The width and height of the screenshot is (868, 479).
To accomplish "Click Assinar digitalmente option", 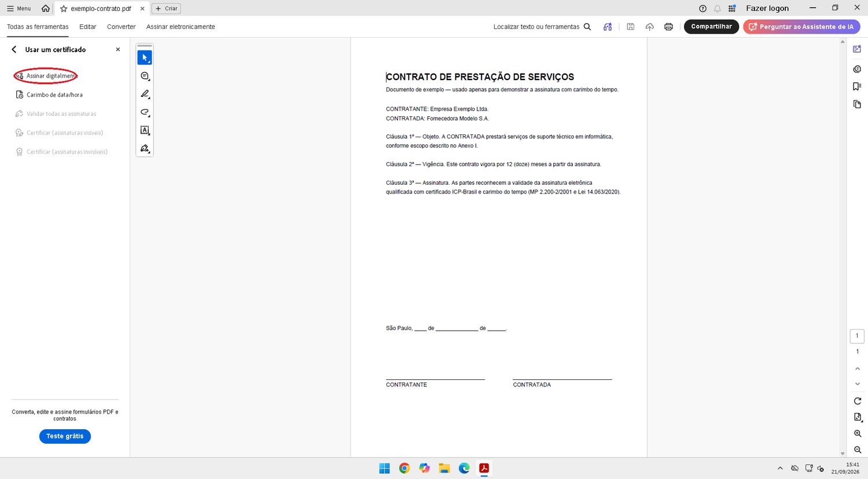I will pyautogui.click(x=46, y=76).
